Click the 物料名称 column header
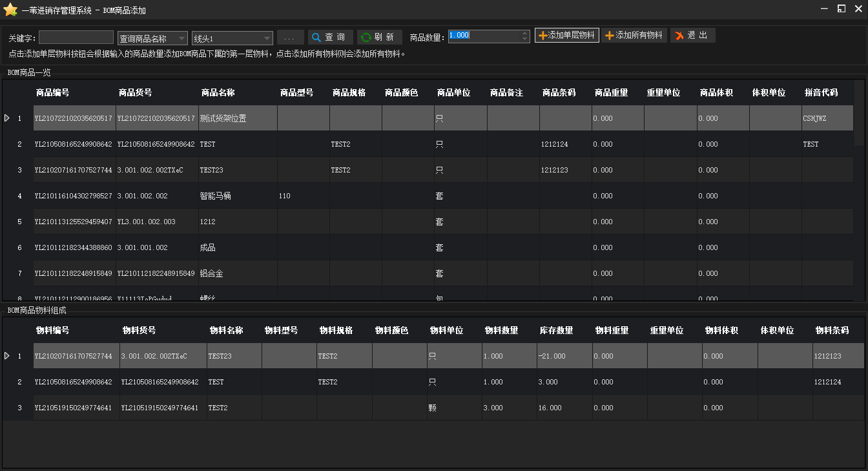 coord(226,330)
